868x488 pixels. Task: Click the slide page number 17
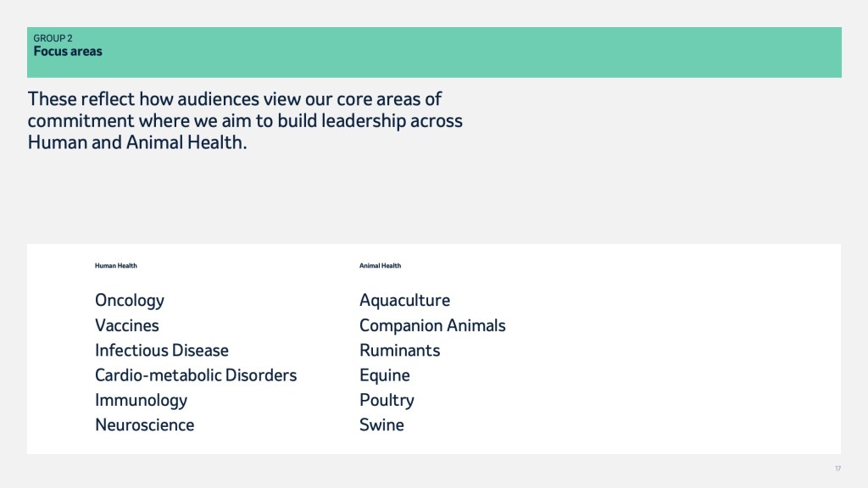pyautogui.click(x=837, y=469)
